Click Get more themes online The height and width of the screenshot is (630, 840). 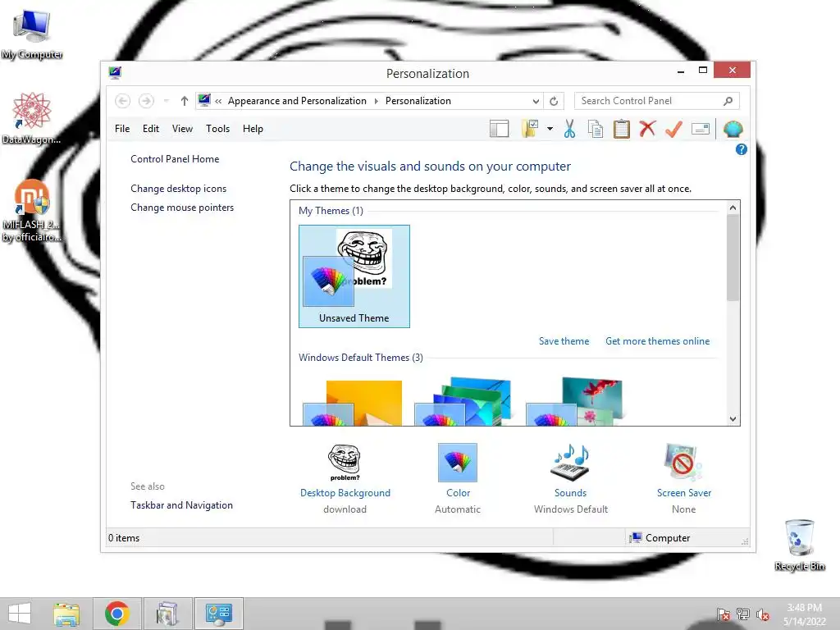[x=657, y=341]
